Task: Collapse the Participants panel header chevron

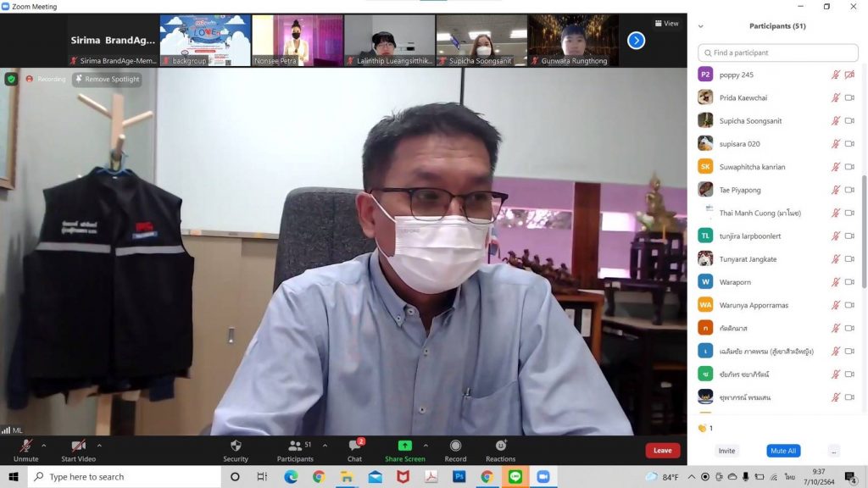Action: [700, 26]
